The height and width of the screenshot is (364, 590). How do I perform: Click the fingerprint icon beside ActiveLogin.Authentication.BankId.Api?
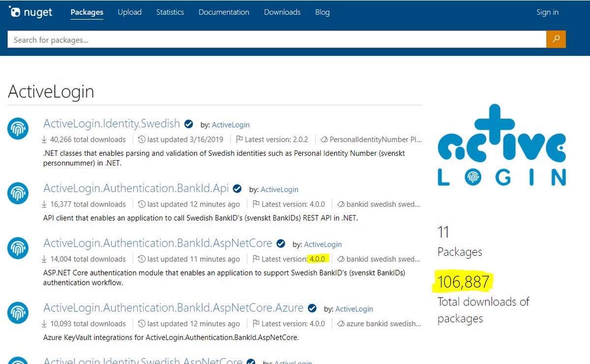[x=18, y=193]
